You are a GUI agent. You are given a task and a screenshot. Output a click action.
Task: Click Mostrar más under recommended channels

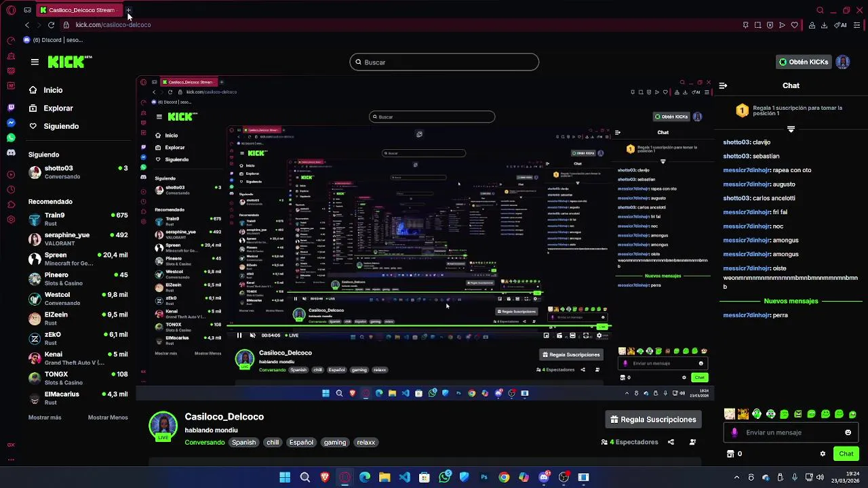click(45, 418)
